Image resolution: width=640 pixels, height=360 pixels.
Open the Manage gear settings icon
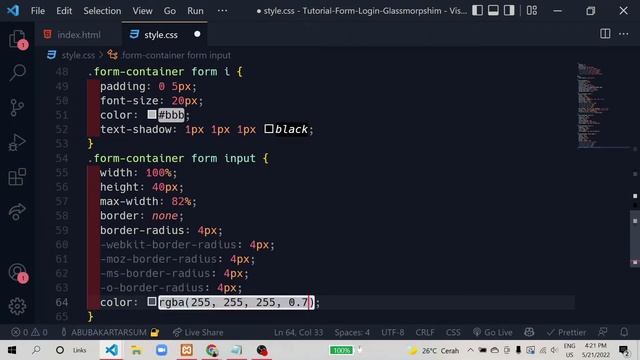pos(17,306)
